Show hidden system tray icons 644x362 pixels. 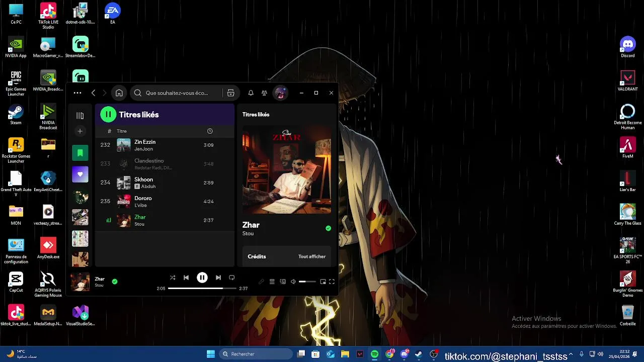tap(571, 354)
